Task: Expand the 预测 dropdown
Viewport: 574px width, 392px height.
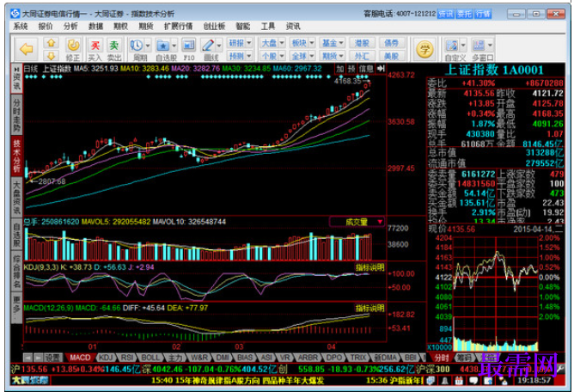Action: 249,56
